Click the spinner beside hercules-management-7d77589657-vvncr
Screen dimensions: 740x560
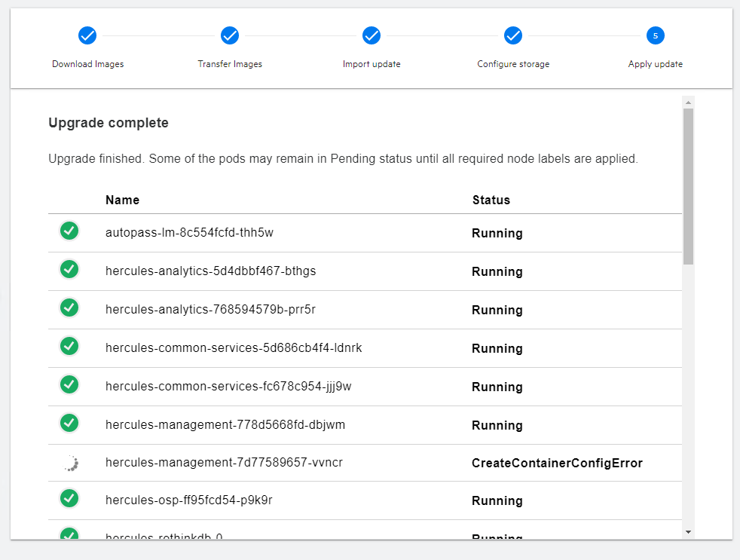pyautogui.click(x=69, y=462)
